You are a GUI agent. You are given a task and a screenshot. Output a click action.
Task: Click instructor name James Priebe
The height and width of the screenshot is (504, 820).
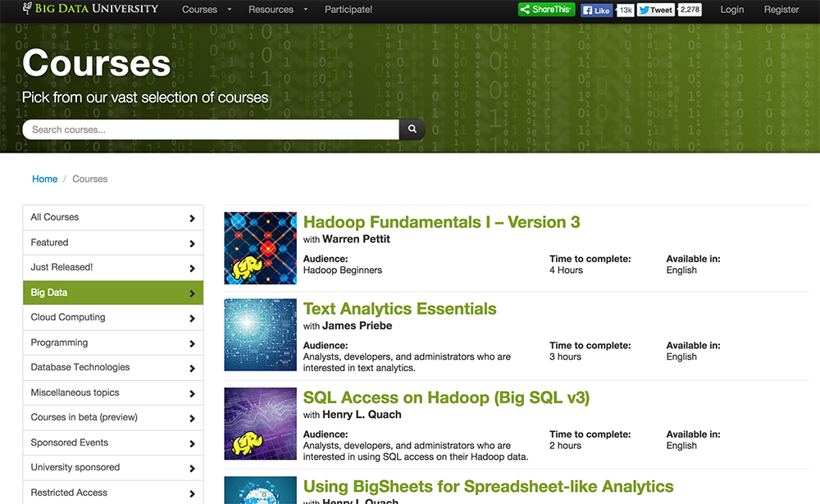(358, 325)
